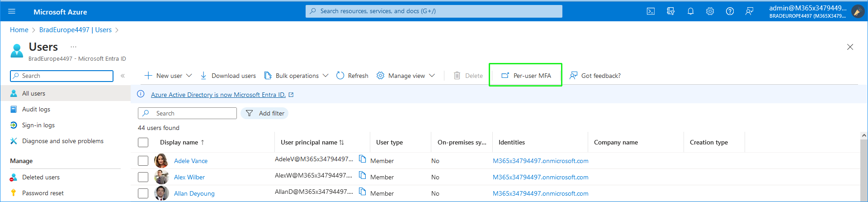868x202 pixels.
Task: Collapse the left navigation pane
Action: tap(123, 76)
